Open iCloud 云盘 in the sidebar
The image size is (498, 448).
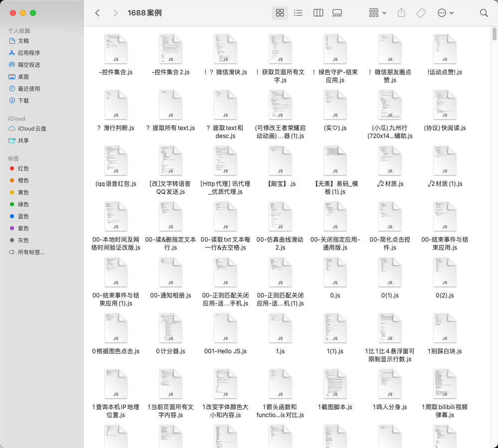pyautogui.click(x=32, y=129)
